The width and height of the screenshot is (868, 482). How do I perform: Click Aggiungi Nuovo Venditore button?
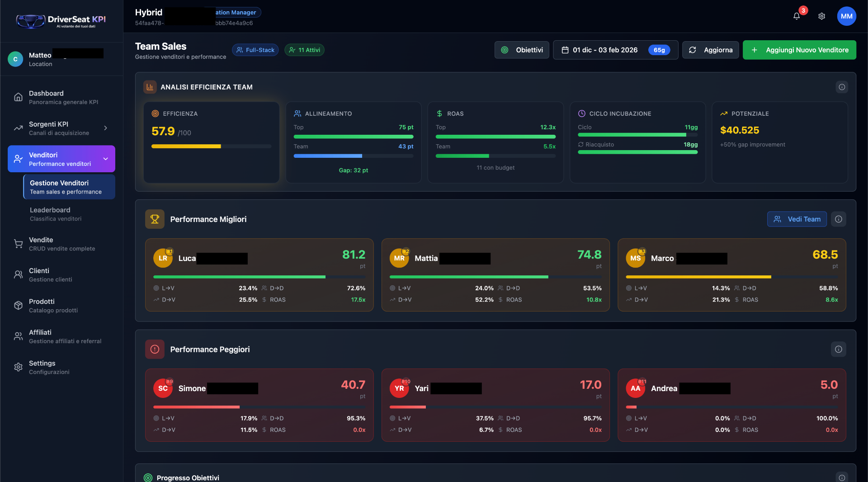(x=799, y=50)
